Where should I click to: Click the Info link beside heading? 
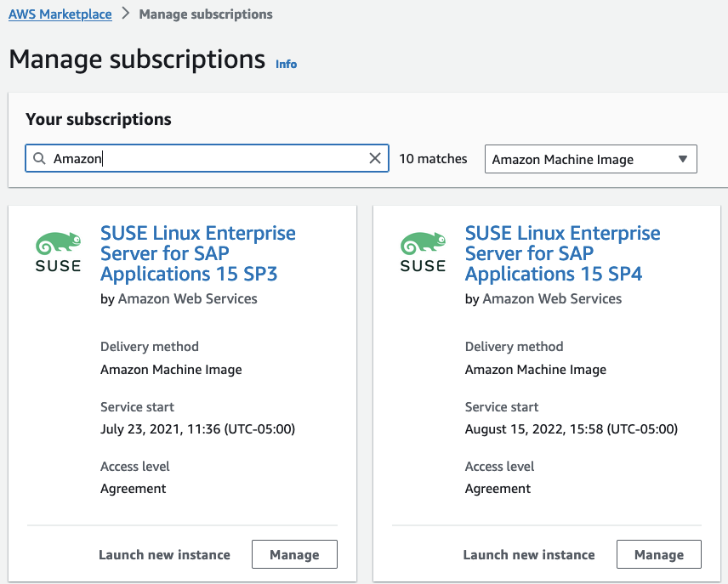[x=287, y=64]
